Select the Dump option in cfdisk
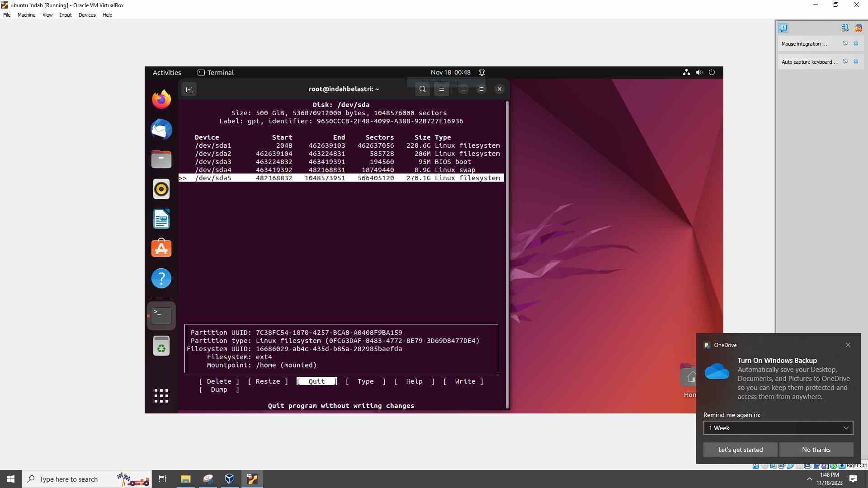 pos(219,389)
